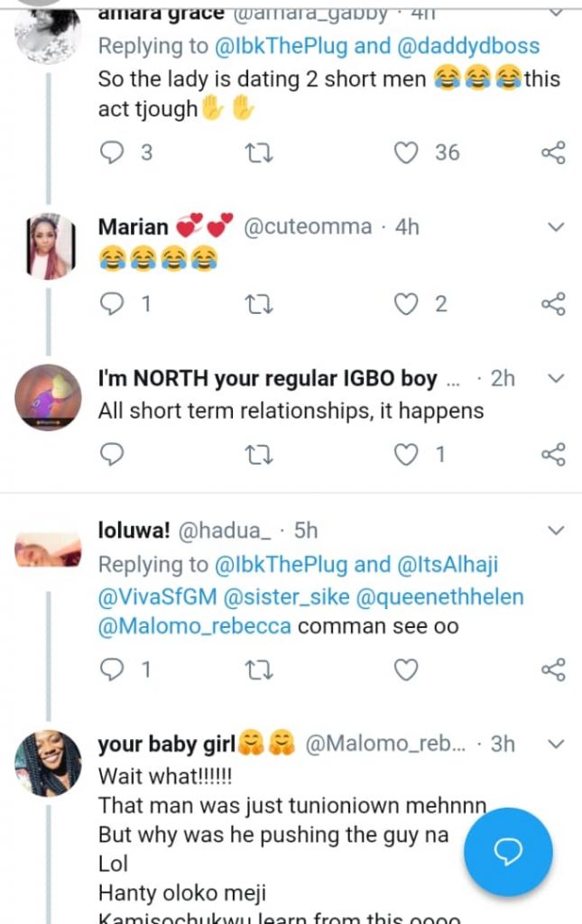Share Marian's tweet

click(552, 304)
